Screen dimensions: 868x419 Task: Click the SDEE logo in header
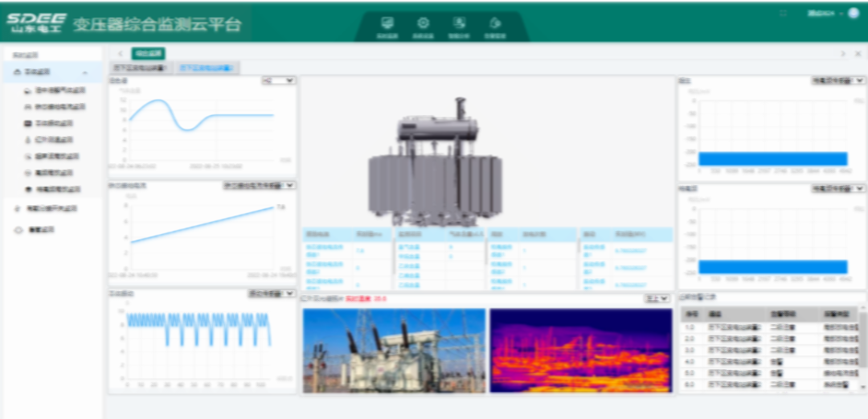(x=36, y=23)
